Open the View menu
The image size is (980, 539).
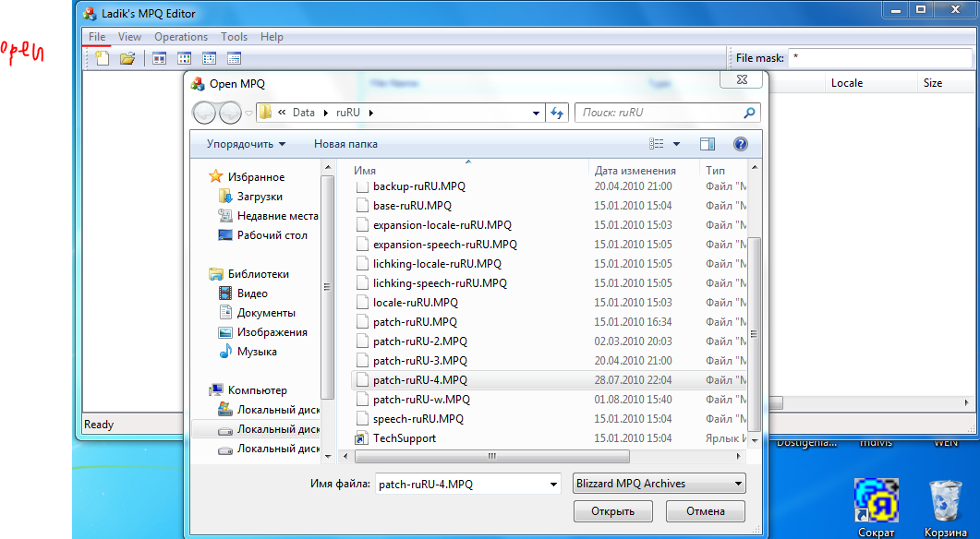[x=129, y=37]
